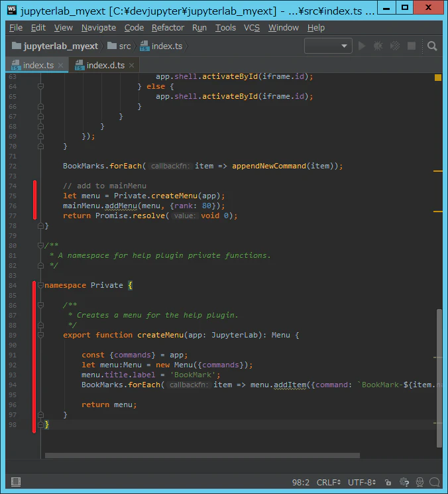Click warning stripe mark near line 72
Image resolution: width=448 pixels, height=494 pixels.
[x=438, y=171]
